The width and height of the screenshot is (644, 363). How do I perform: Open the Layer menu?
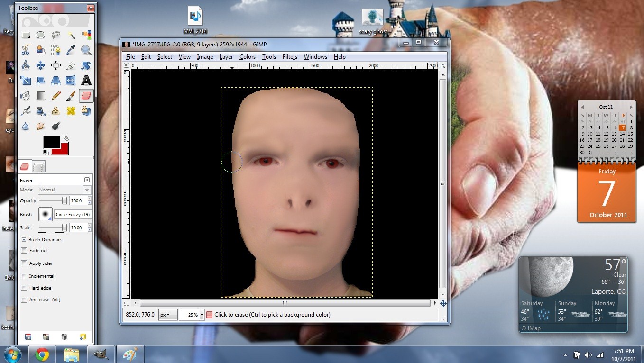click(x=226, y=57)
